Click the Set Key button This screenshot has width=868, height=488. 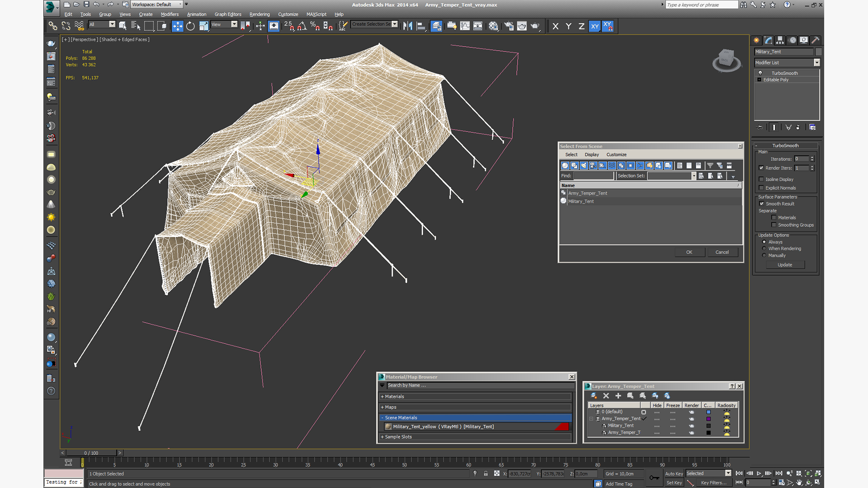click(x=674, y=483)
